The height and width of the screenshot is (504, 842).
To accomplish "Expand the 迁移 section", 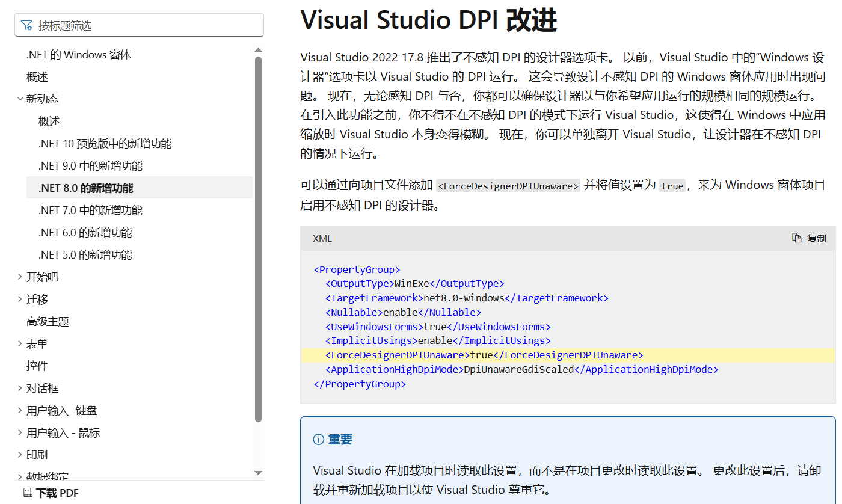I will click(20, 299).
